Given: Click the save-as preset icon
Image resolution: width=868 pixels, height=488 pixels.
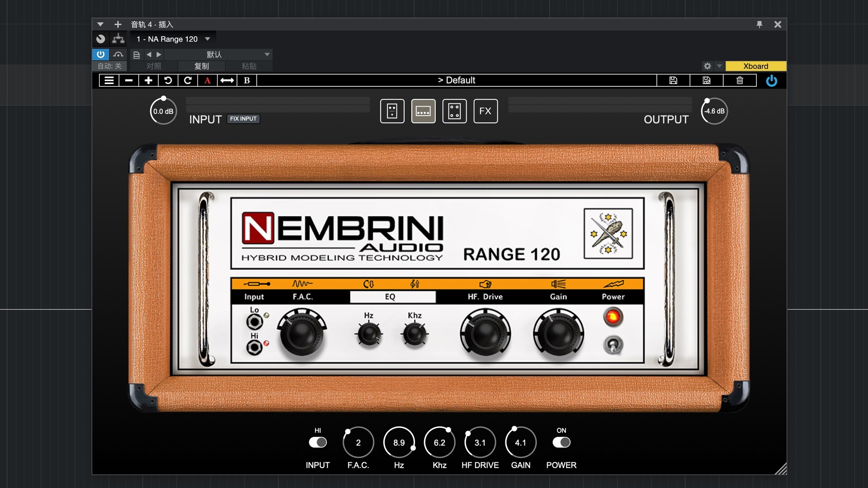Looking at the screenshot, I should coord(707,80).
